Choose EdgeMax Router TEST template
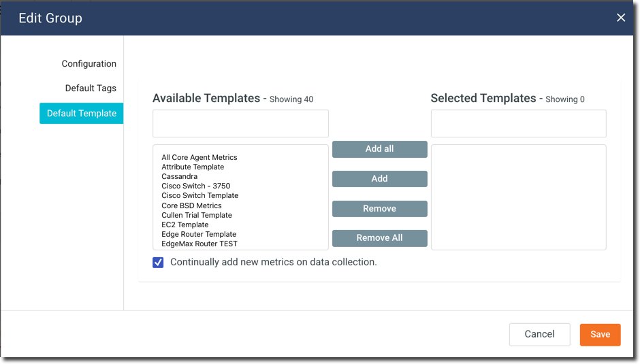The image size is (640, 364). tap(199, 244)
